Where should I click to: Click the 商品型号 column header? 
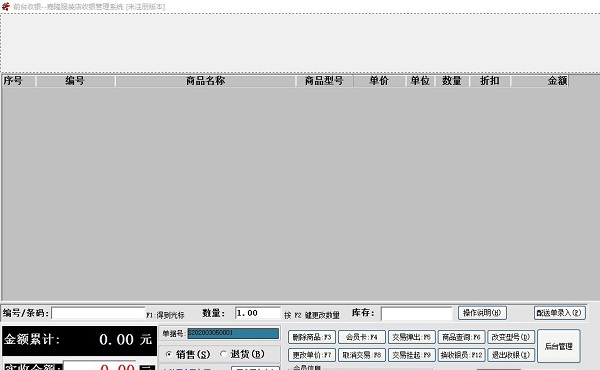click(x=324, y=81)
